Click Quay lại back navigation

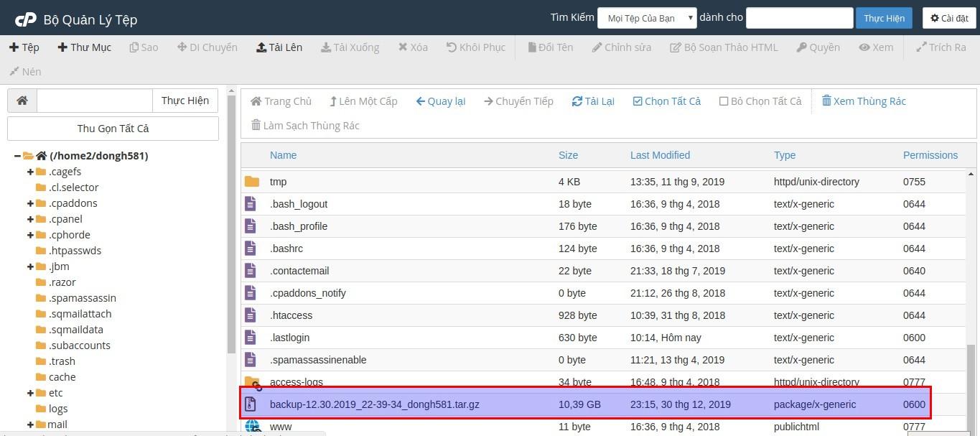(441, 101)
